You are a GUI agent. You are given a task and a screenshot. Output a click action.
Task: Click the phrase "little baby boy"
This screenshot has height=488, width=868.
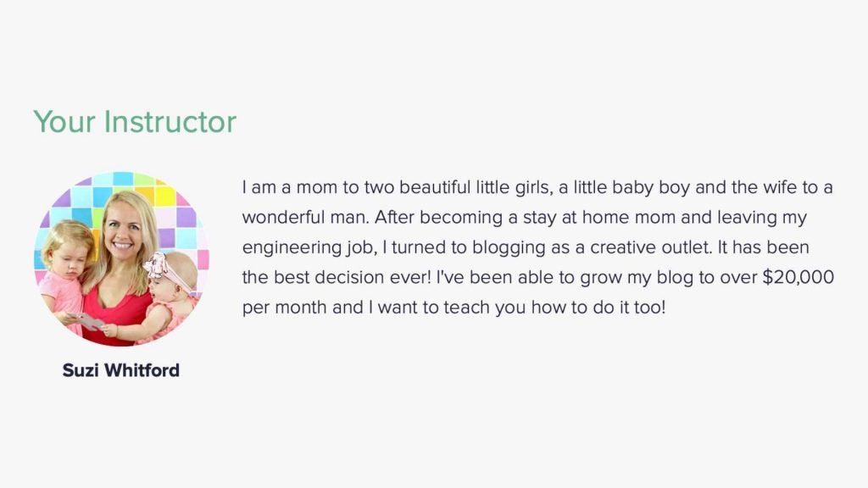coord(631,187)
